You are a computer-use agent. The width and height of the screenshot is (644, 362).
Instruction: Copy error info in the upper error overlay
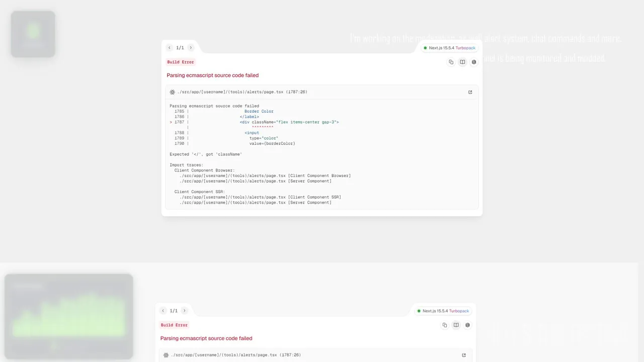(451, 62)
